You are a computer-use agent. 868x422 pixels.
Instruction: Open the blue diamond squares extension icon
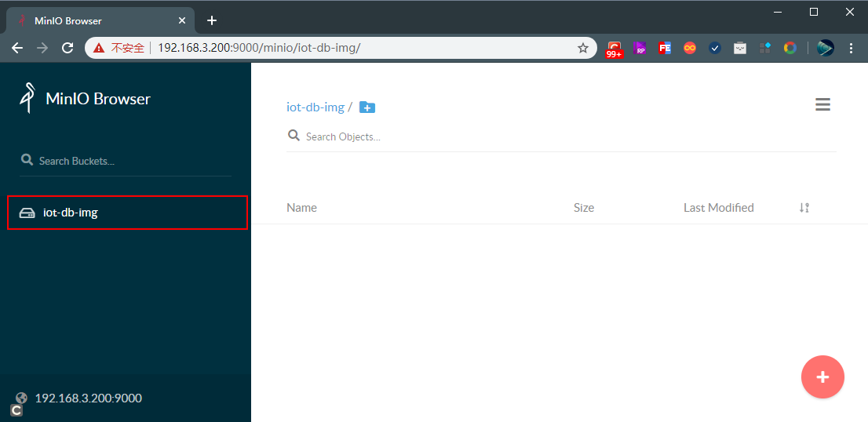tap(765, 48)
